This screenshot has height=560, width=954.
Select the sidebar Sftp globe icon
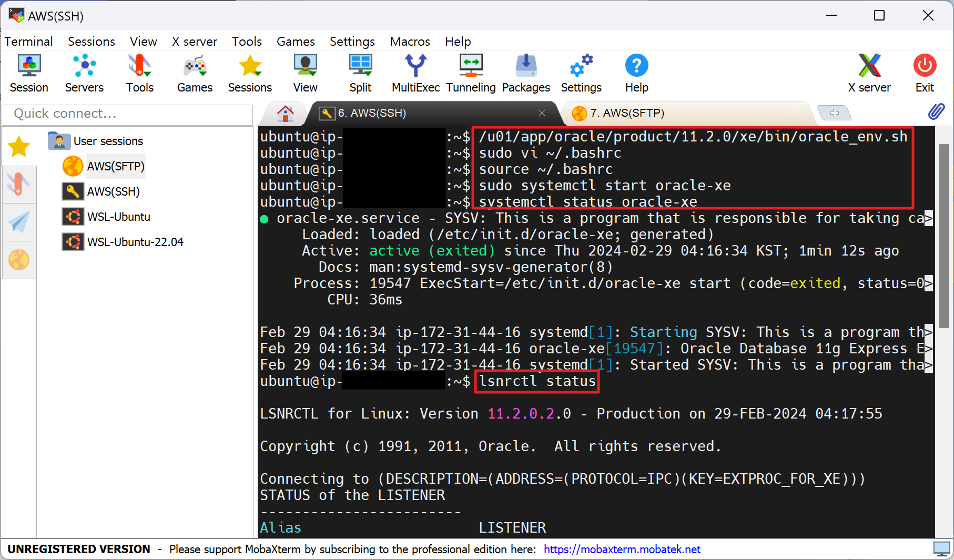19,260
